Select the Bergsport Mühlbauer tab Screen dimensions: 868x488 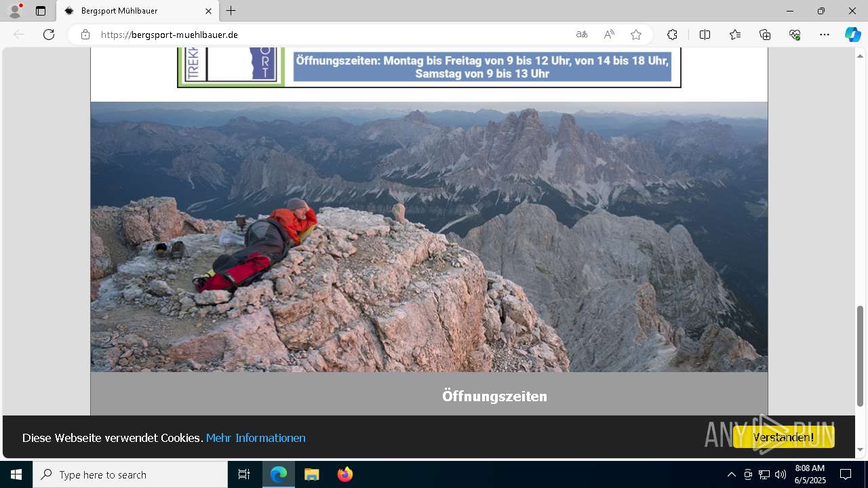point(138,11)
